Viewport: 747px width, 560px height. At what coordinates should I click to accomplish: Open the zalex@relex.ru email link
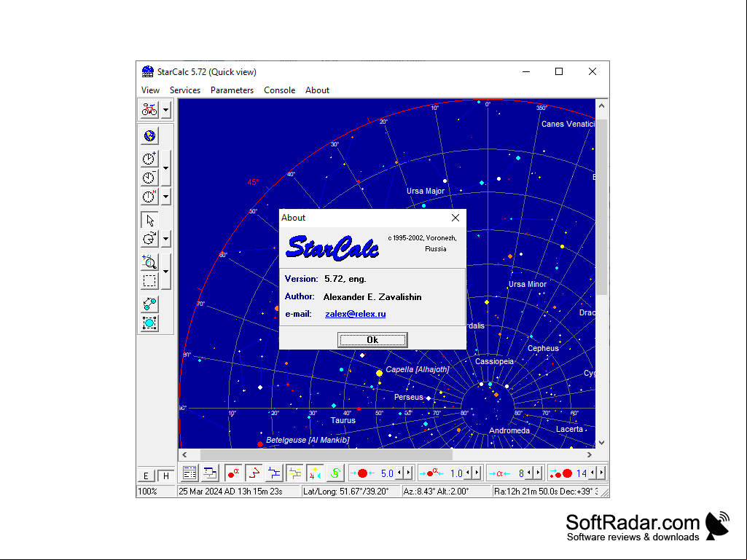coord(356,314)
